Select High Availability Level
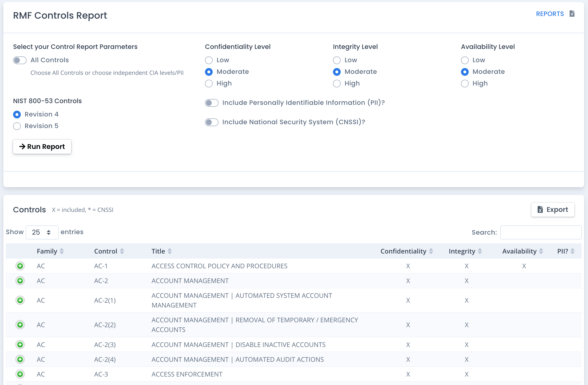 (465, 84)
